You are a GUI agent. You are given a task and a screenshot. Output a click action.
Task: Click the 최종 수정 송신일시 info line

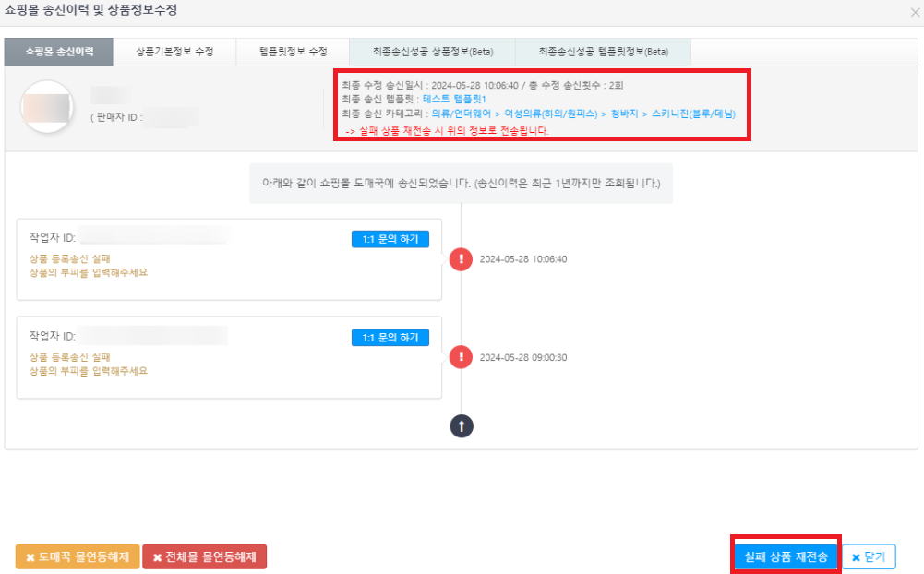pos(482,86)
